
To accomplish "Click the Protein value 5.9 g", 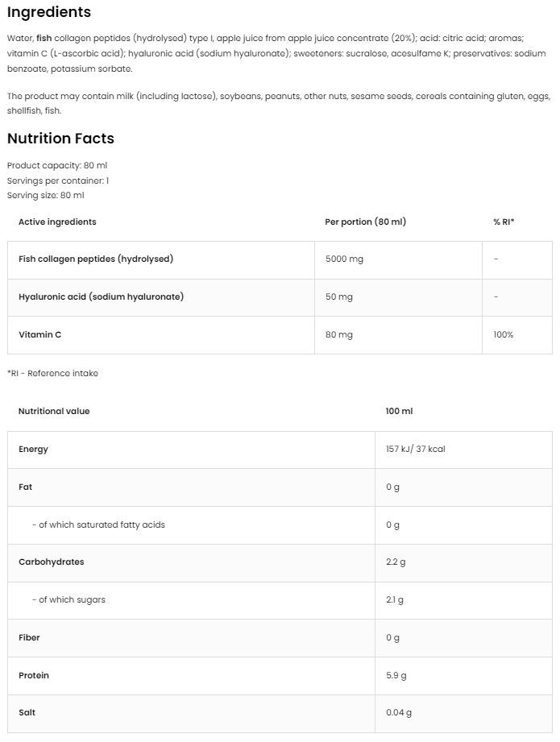I will point(396,675).
